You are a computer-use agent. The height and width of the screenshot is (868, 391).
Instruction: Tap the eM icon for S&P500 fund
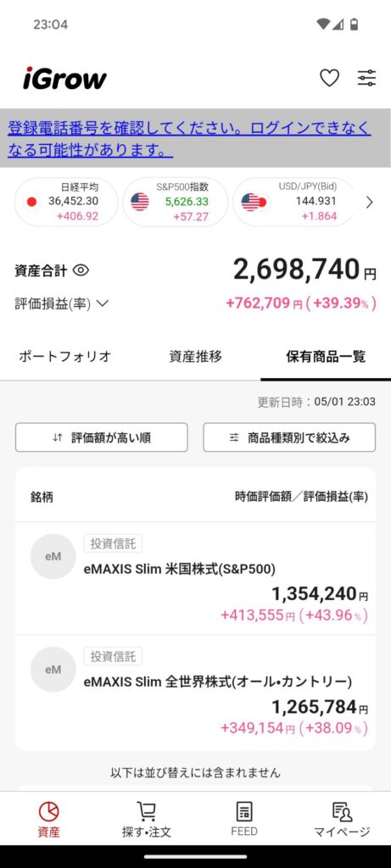(53, 556)
